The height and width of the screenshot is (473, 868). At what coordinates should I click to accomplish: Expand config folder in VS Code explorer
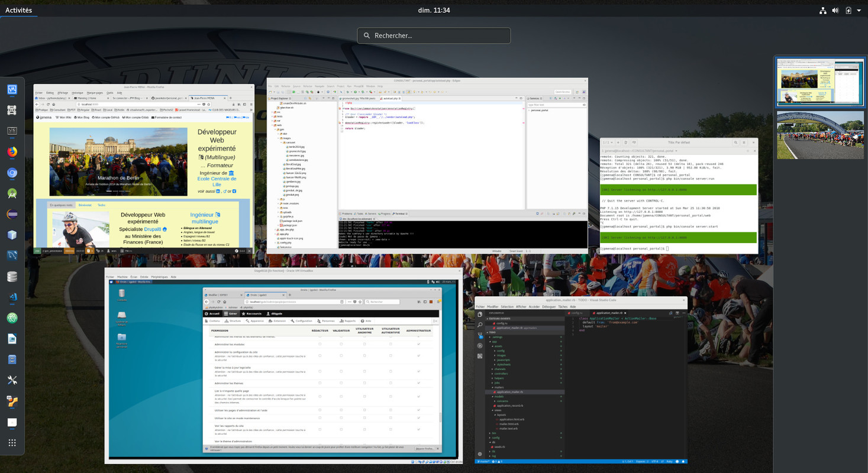pos(490,438)
